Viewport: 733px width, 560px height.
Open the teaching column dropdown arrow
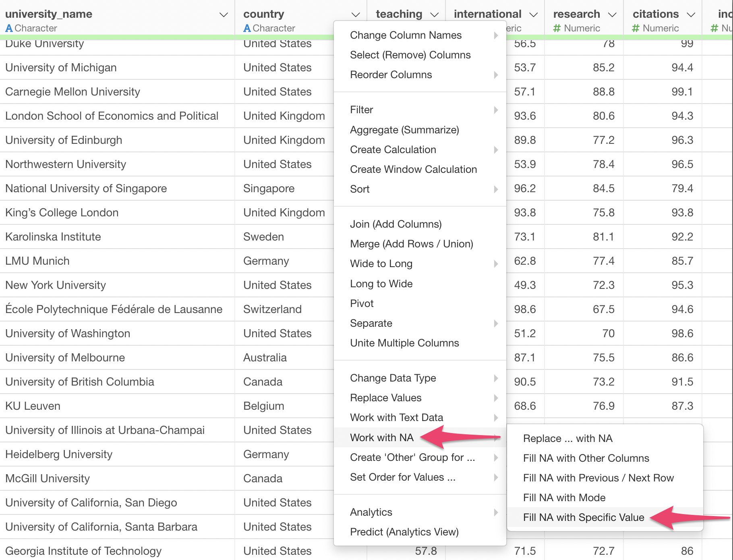point(434,15)
